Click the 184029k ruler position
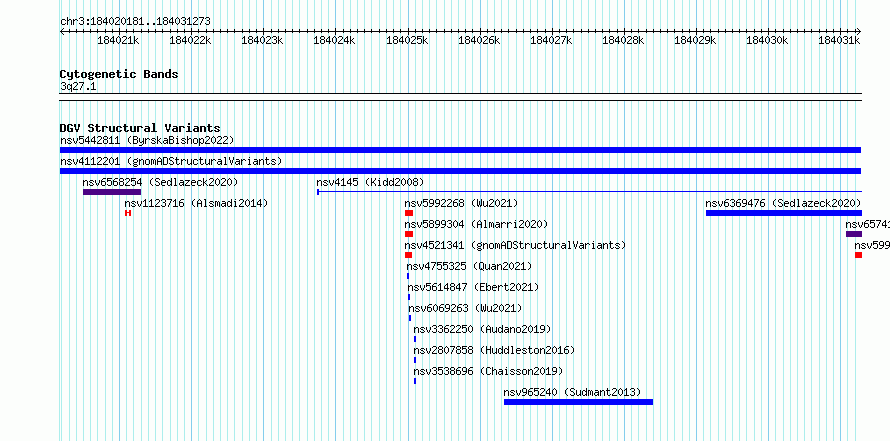Viewport: 890px width, 441px height. [x=695, y=40]
